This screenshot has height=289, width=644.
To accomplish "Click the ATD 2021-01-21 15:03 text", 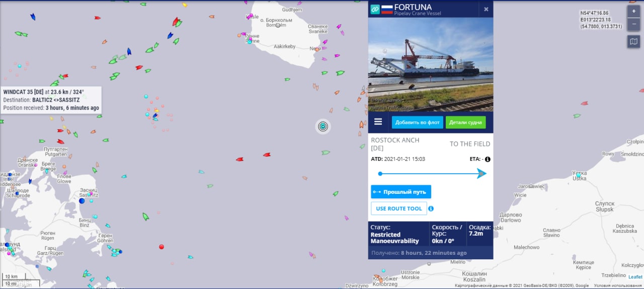I will click(x=398, y=159).
